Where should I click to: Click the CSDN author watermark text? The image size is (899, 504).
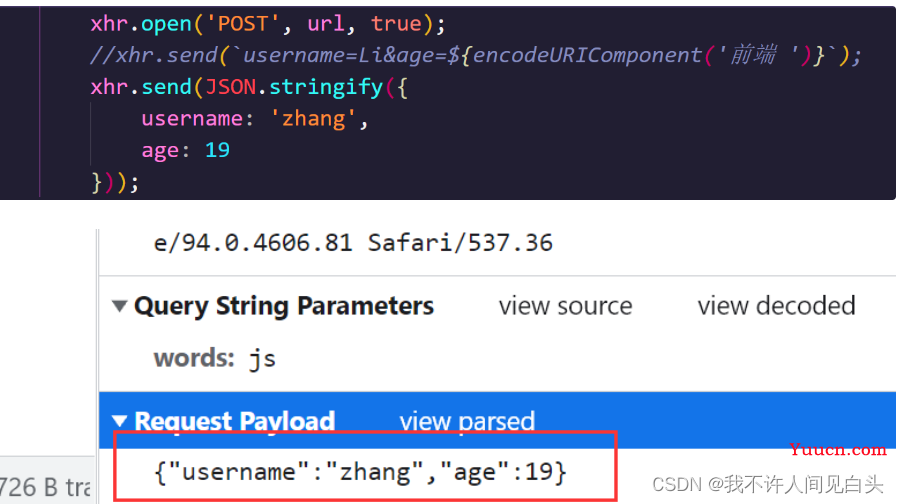pyautogui.click(x=767, y=485)
